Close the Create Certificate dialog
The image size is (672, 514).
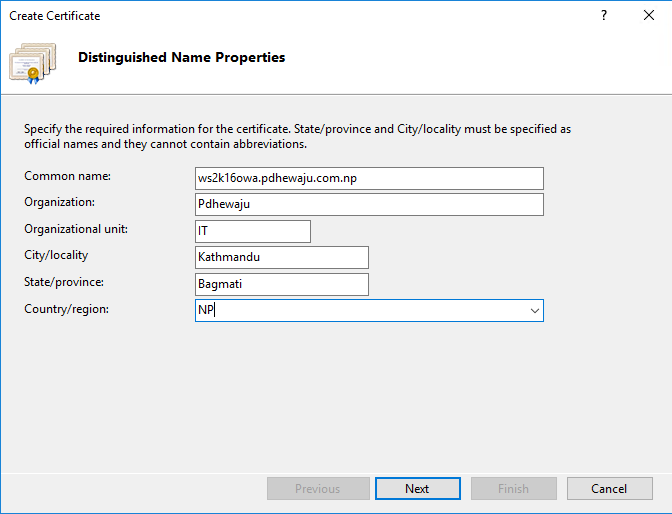pos(649,15)
